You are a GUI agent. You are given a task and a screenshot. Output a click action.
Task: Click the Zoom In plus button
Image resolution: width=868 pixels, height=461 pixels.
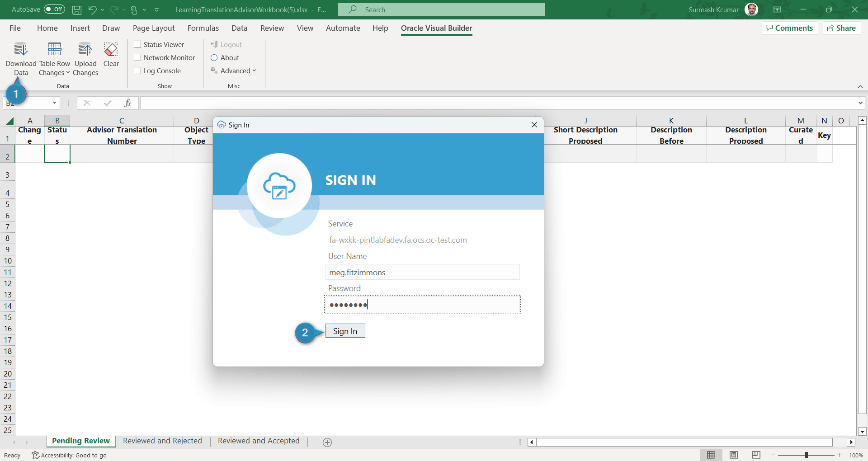click(840, 455)
